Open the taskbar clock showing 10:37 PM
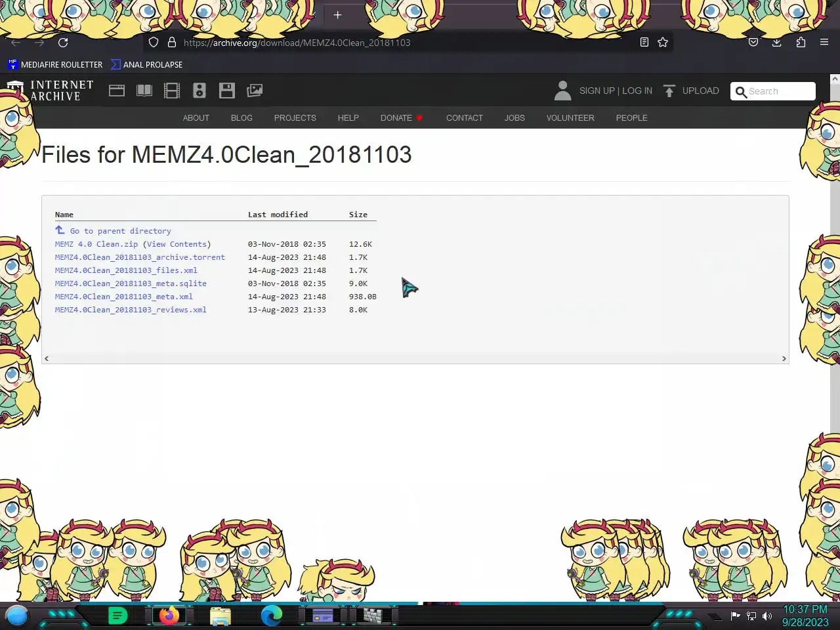 click(x=805, y=616)
